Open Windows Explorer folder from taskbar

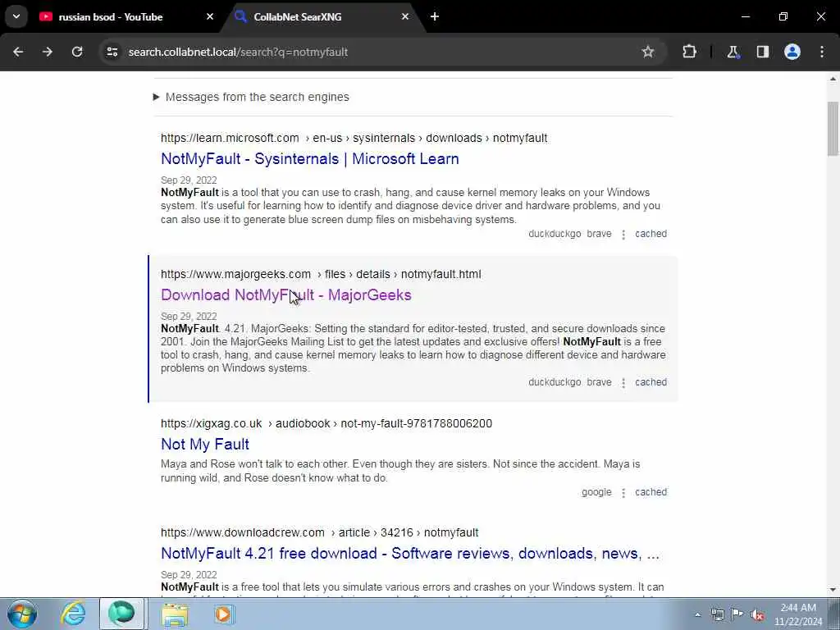click(x=175, y=614)
